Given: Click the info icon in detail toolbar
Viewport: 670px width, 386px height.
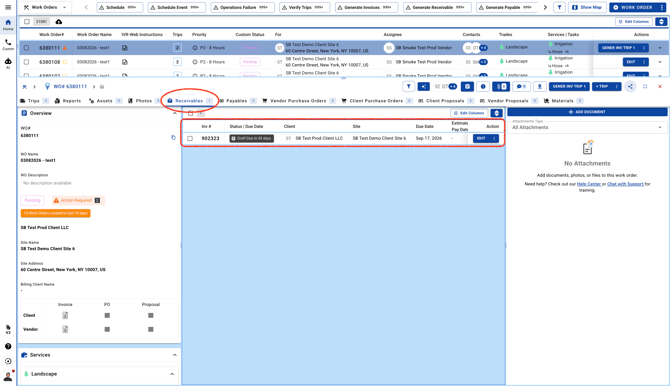Looking at the screenshot, I should pos(483,86).
